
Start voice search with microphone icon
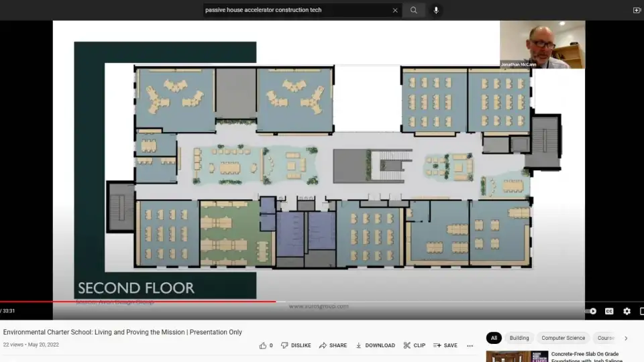coord(436,10)
